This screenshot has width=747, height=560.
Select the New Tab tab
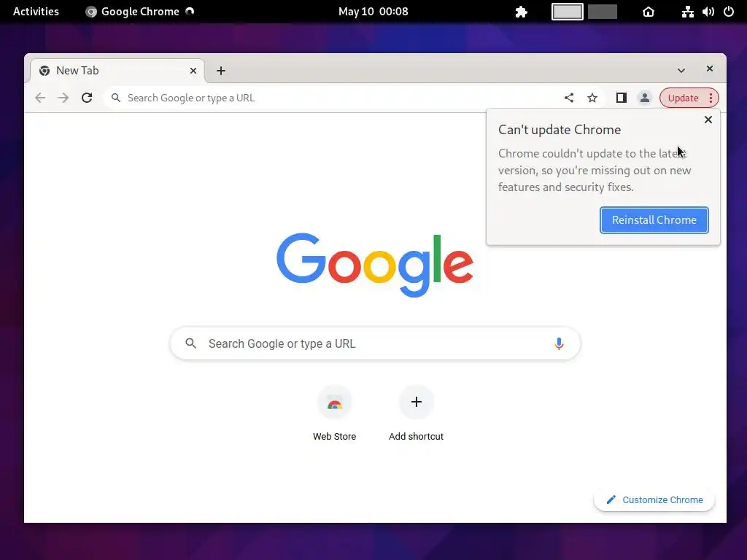117,71
